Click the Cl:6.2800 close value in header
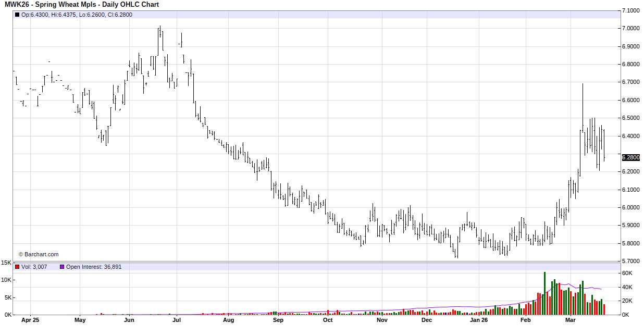 pyautogui.click(x=120, y=15)
